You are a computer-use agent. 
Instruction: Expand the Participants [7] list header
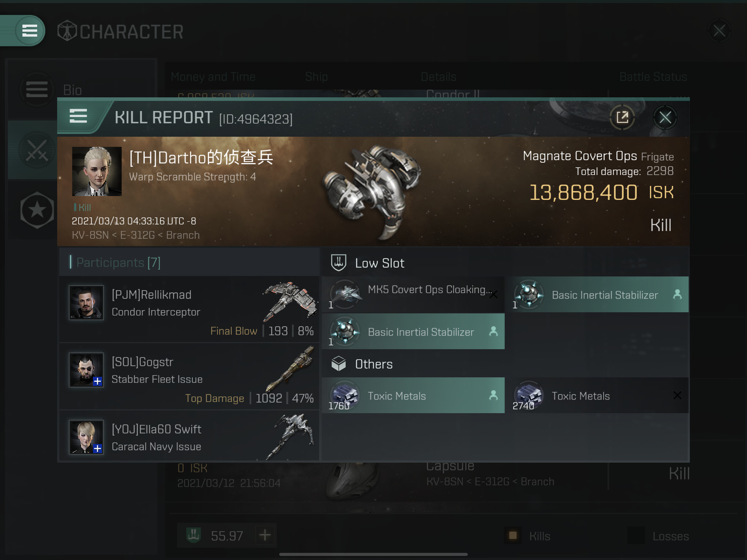[x=189, y=262]
